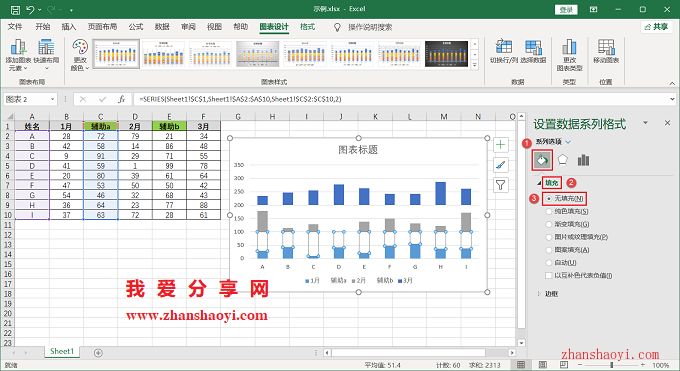Open the Formulas tab
Image resolution: width=680 pixels, height=371 pixels.
pos(136,27)
